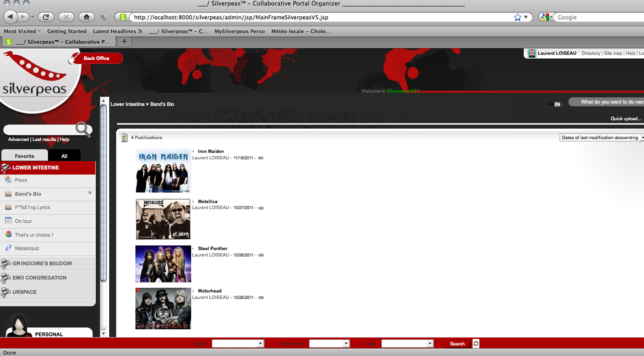Click browser home button
The width and height of the screenshot is (644, 356).
pyautogui.click(x=87, y=17)
